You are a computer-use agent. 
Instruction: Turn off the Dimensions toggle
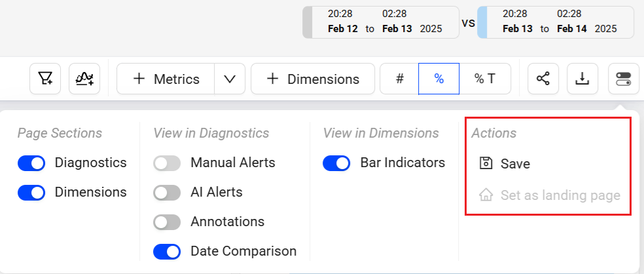[31, 193]
